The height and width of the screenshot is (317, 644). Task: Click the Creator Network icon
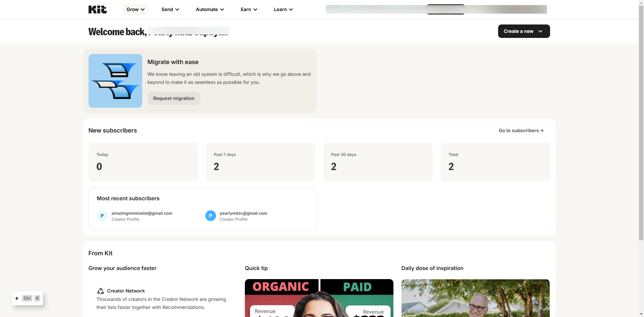(100, 291)
